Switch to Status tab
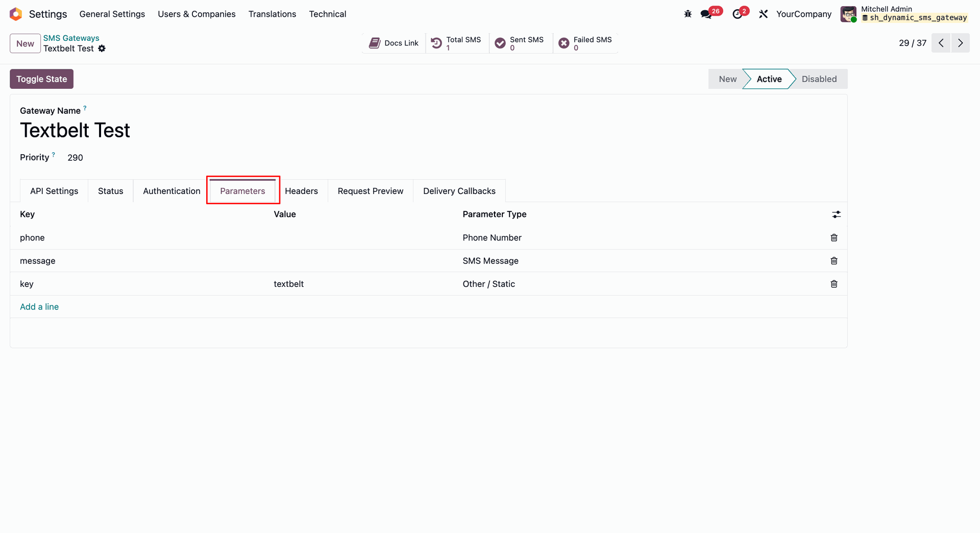The image size is (980, 533). (x=110, y=191)
